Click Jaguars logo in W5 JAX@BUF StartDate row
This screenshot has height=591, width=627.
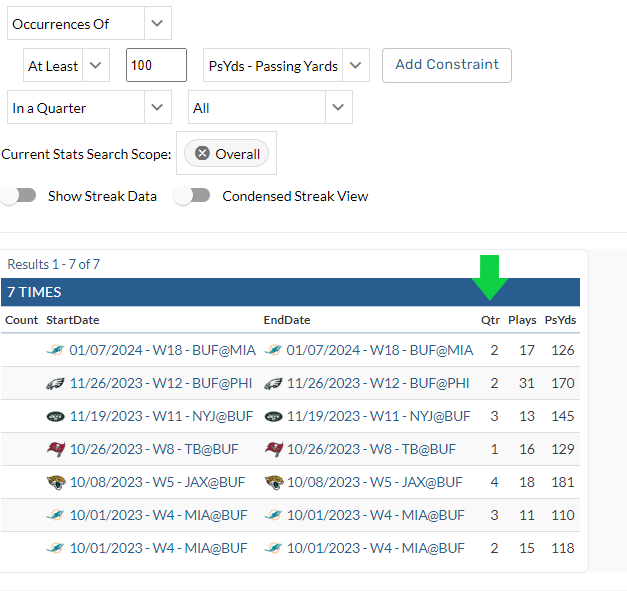(x=55, y=482)
